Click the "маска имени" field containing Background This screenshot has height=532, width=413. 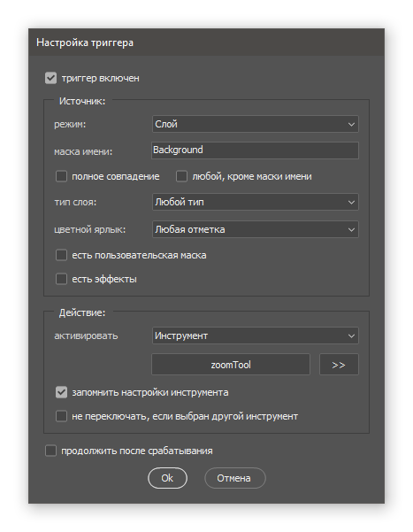[x=255, y=150]
